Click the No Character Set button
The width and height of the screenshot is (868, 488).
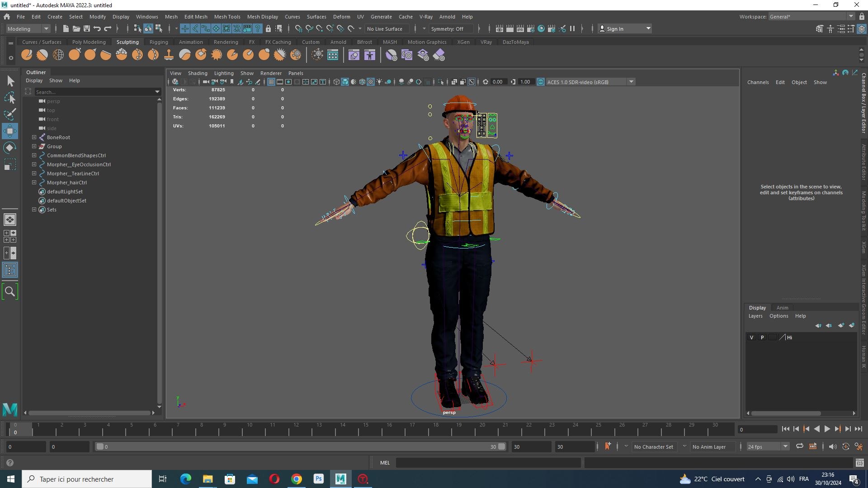pos(653,447)
